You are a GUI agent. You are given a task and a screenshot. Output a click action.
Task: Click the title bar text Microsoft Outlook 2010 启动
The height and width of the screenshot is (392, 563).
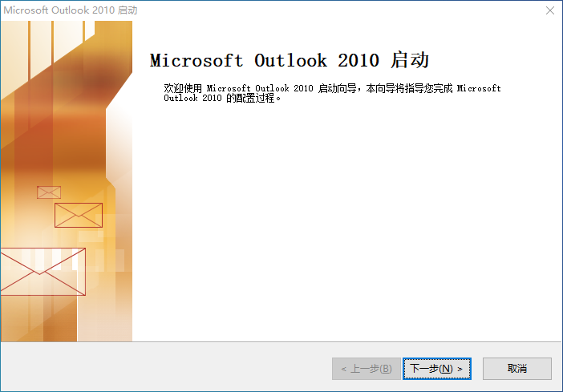(x=71, y=10)
